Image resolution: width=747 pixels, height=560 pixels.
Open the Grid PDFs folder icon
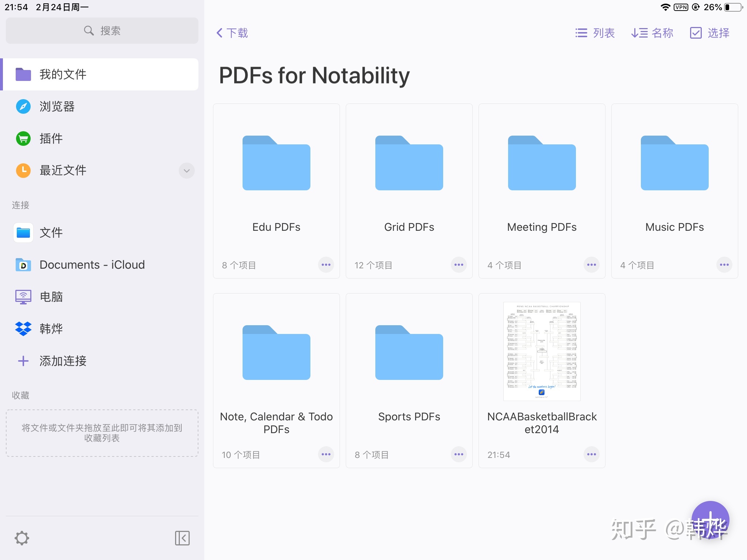click(x=409, y=163)
